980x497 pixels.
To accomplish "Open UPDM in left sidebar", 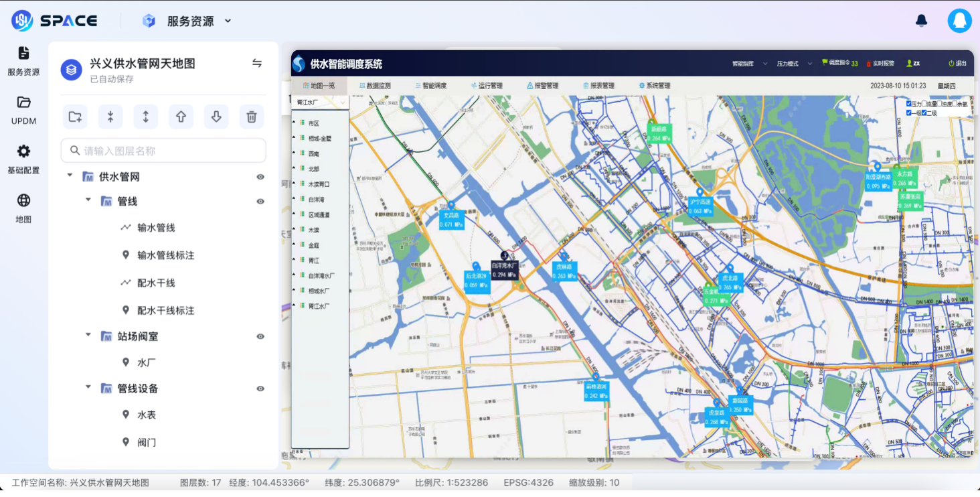I will pyautogui.click(x=23, y=110).
